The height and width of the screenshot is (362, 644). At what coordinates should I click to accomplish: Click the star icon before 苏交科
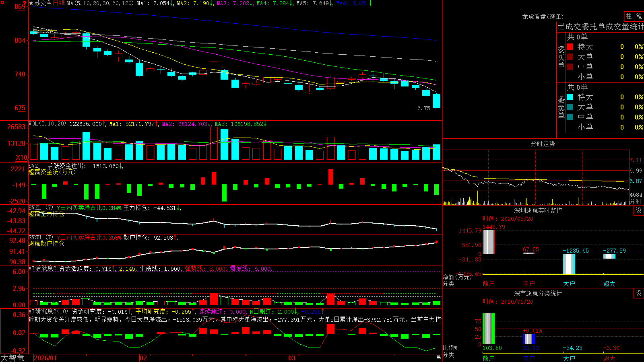pos(31,3)
